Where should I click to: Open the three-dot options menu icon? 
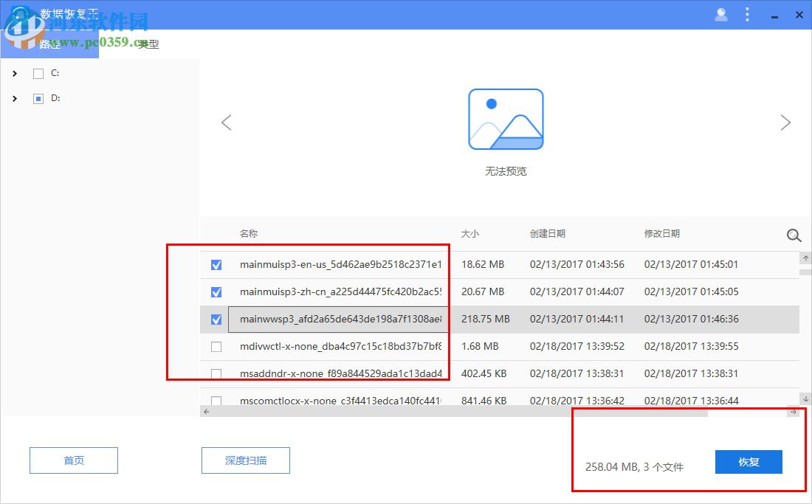748,14
